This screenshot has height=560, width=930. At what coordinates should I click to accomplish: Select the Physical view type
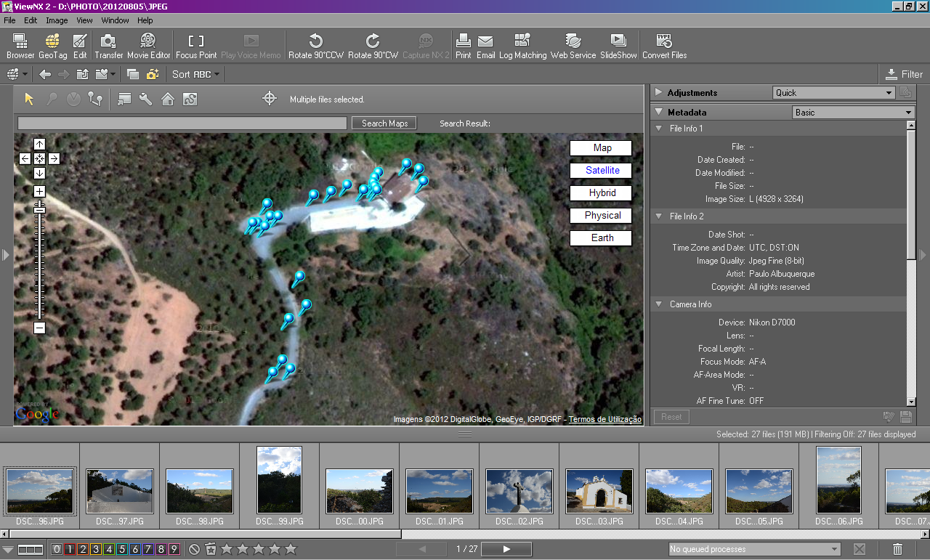(601, 216)
